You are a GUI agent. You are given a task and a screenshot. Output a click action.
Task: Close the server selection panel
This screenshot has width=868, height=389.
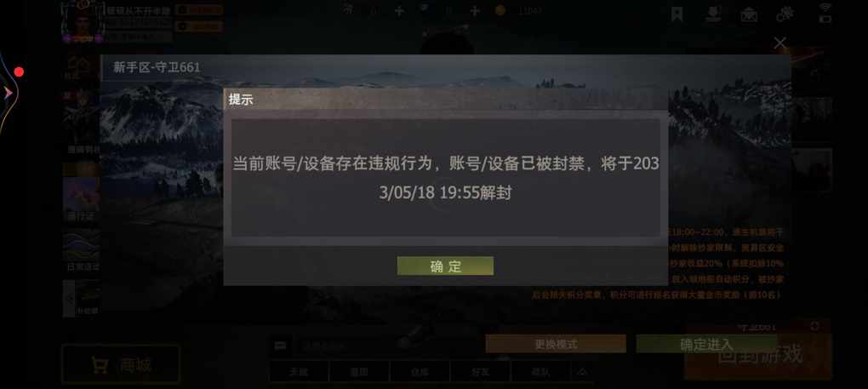(x=780, y=43)
